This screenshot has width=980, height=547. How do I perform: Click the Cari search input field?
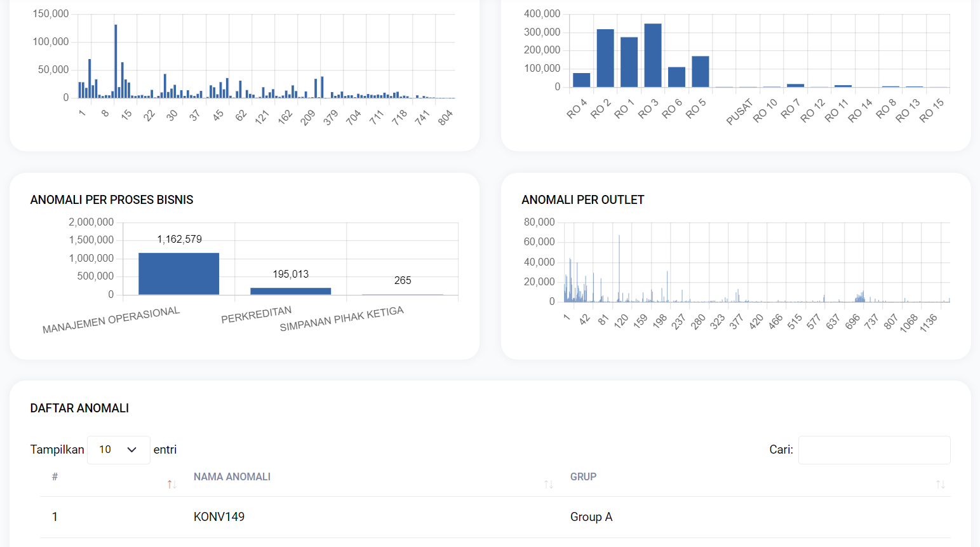click(x=874, y=450)
